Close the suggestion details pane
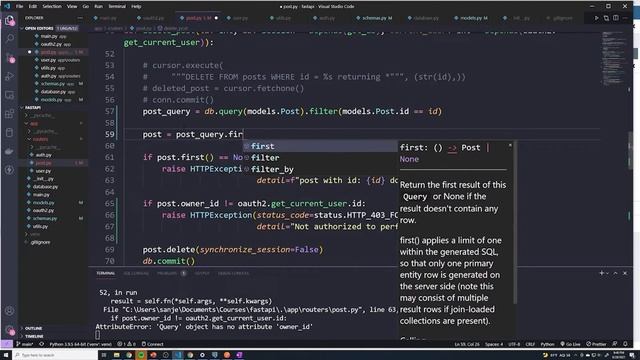This screenshot has height=360, width=640. [510, 146]
